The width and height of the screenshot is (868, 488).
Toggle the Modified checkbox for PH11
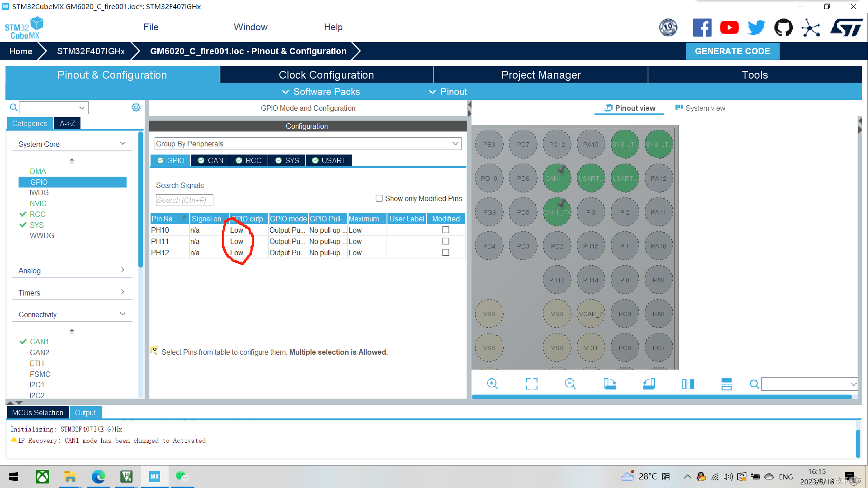coord(446,241)
